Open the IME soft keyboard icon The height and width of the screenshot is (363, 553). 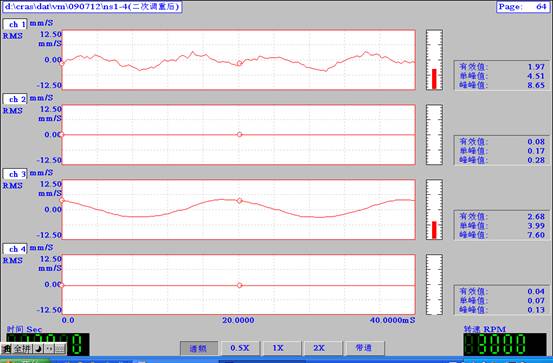(x=60, y=349)
